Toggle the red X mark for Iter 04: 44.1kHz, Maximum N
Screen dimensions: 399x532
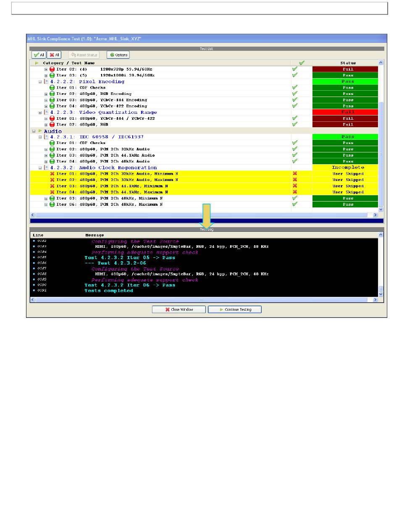[295, 192]
